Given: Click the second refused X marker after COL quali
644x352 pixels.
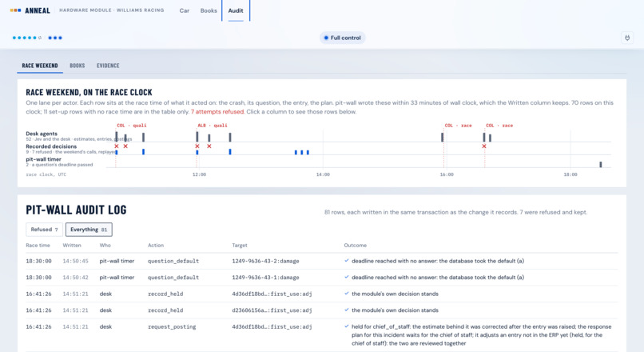Looking at the screenshot, I should pyautogui.click(x=125, y=146).
